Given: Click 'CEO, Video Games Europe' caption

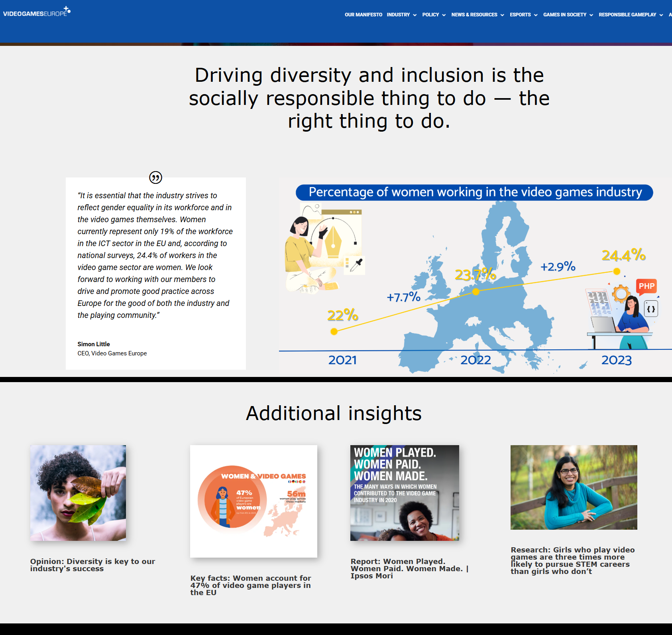Looking at the screenshot, I should (x=112, y=353).
